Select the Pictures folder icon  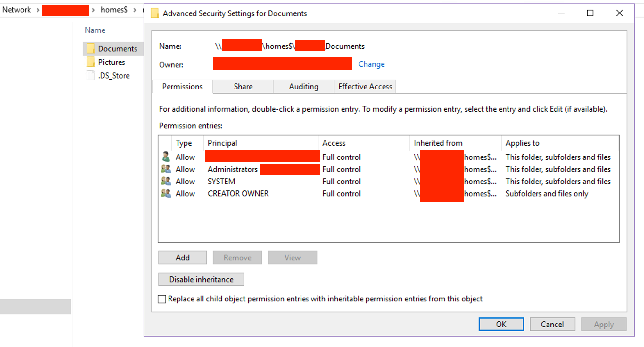91,62
